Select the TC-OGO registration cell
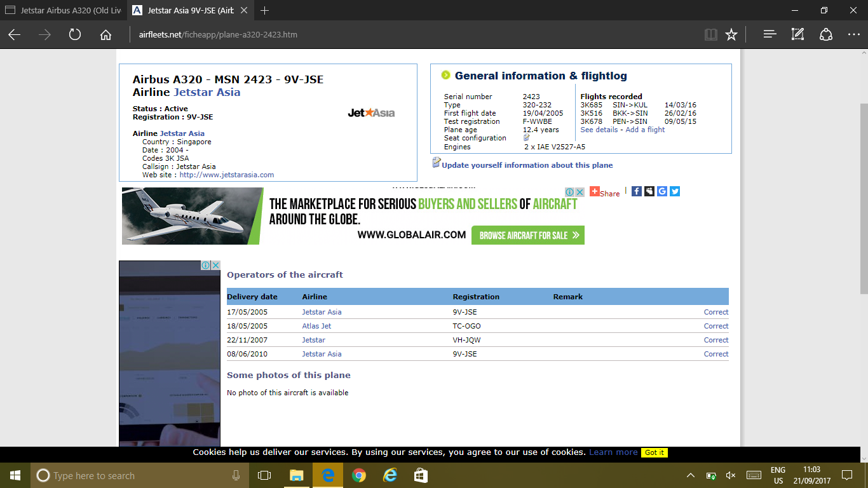The image size is (868, 488). (467, 326)
